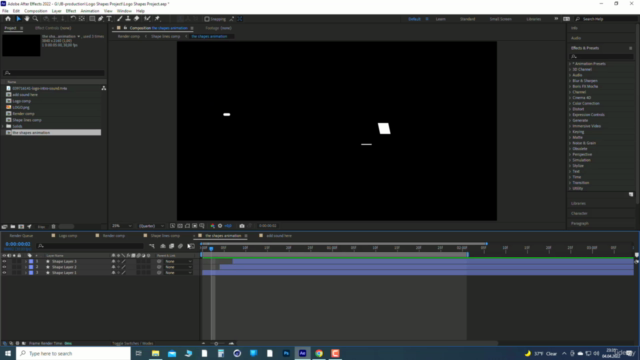640x360 pixels.
Task: Select the Selection (arrow) tool
Action: (x=18, y=19)
